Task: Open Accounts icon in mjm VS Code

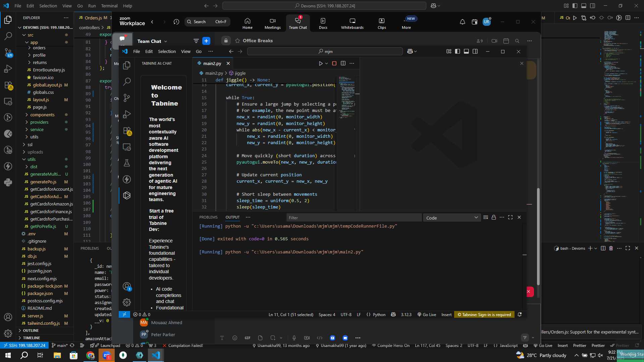Action: pyautogui.click(x=127, y=286)
